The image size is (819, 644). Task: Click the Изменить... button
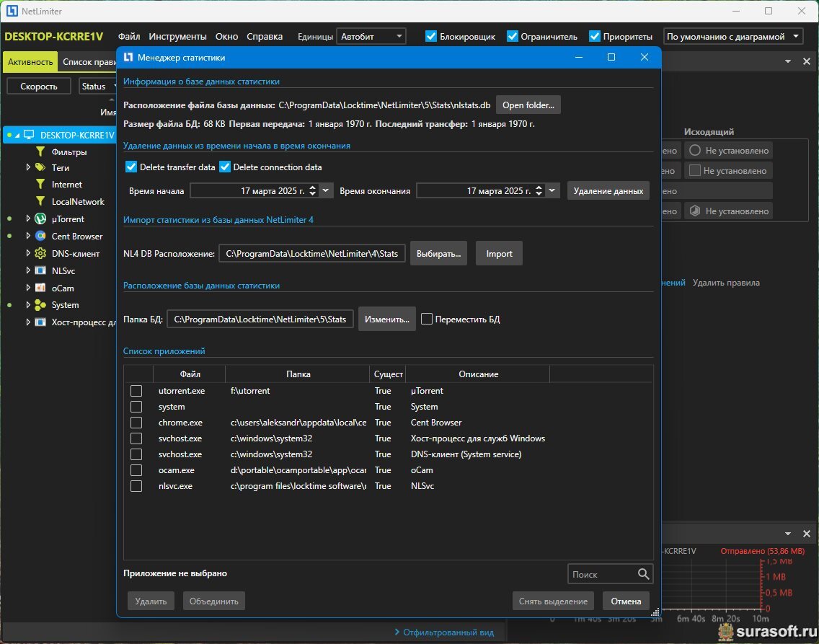(x=387, y=319)
